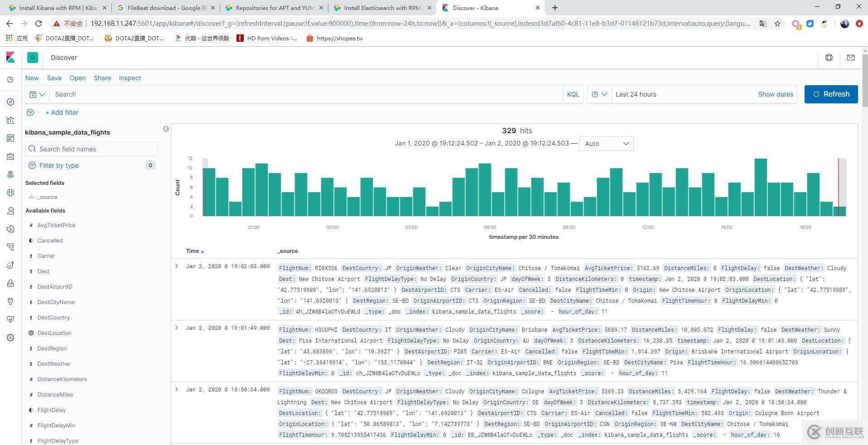The image size is (868, 445).
Task: Collapse the field list sidebar panel
Action: 166,129
